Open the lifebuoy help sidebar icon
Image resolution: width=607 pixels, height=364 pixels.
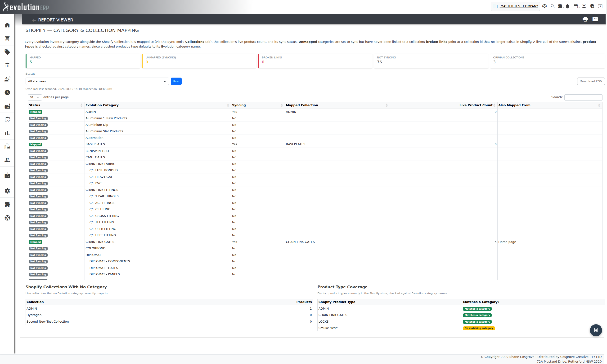7,218
